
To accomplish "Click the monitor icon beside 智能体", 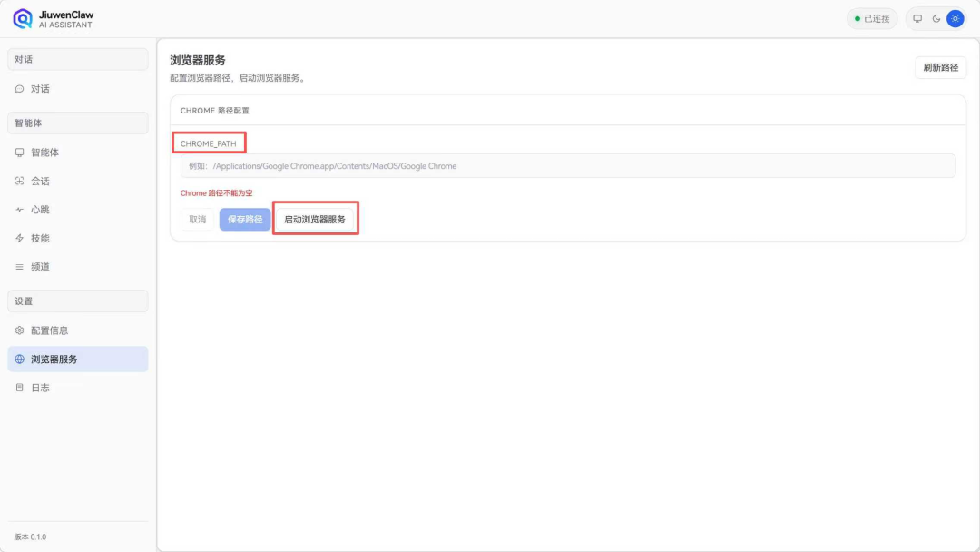I will (x=19, y=153).
